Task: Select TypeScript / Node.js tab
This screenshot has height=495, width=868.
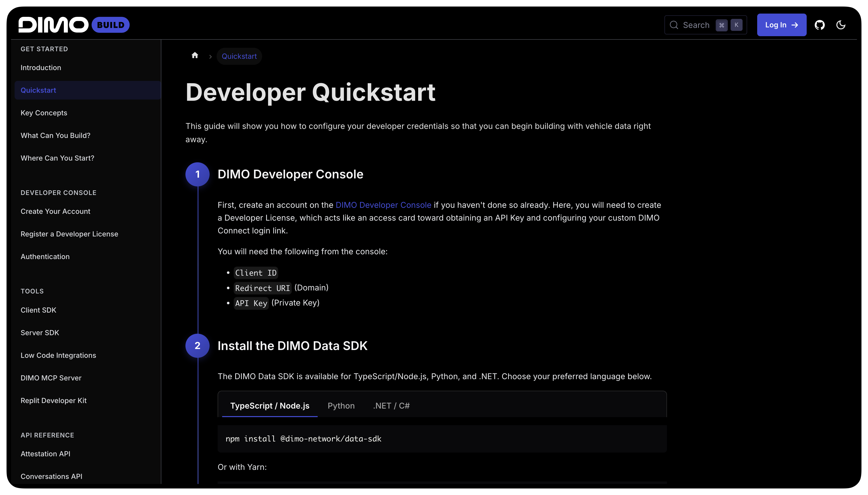Action: [270, 406]
